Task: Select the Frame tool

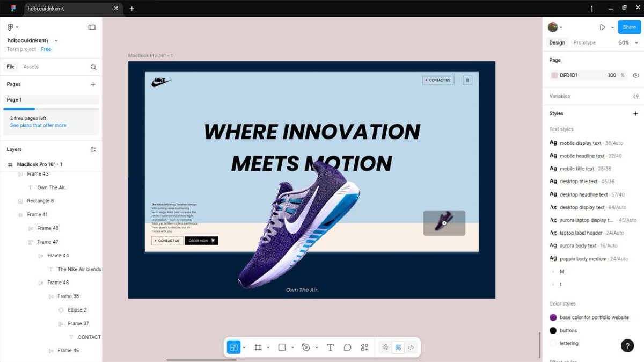Action: point(258,347)
